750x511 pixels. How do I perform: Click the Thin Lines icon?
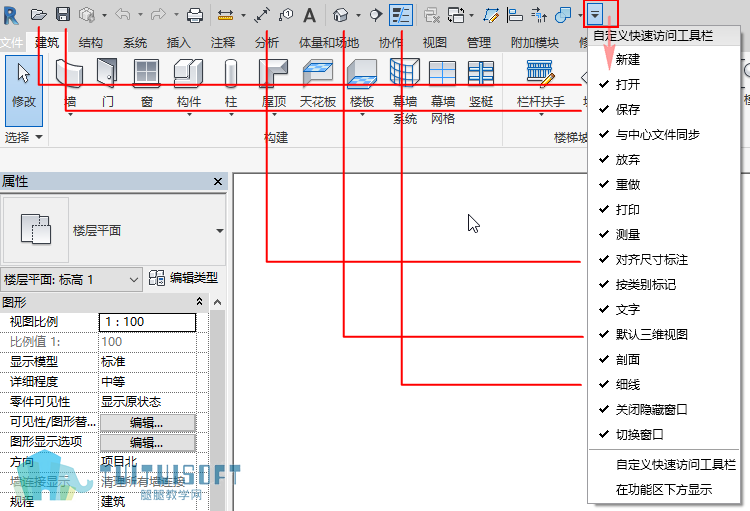point(401,15)
